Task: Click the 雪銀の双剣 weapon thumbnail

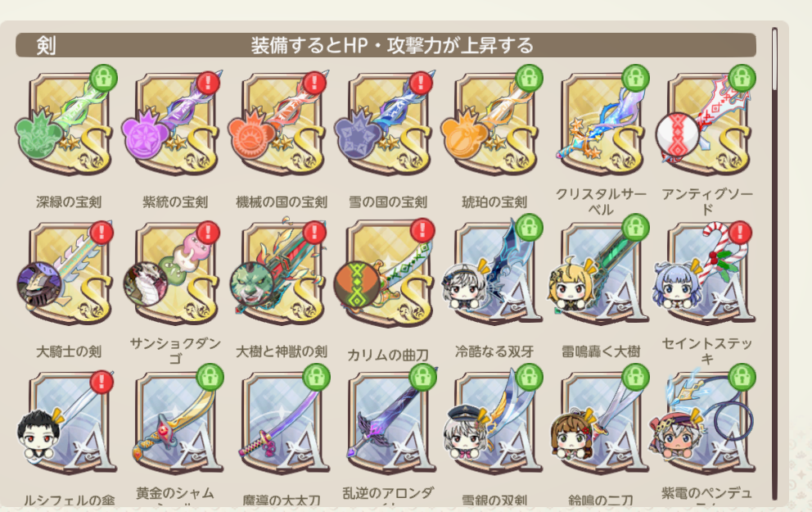Action: pos(494,421)
